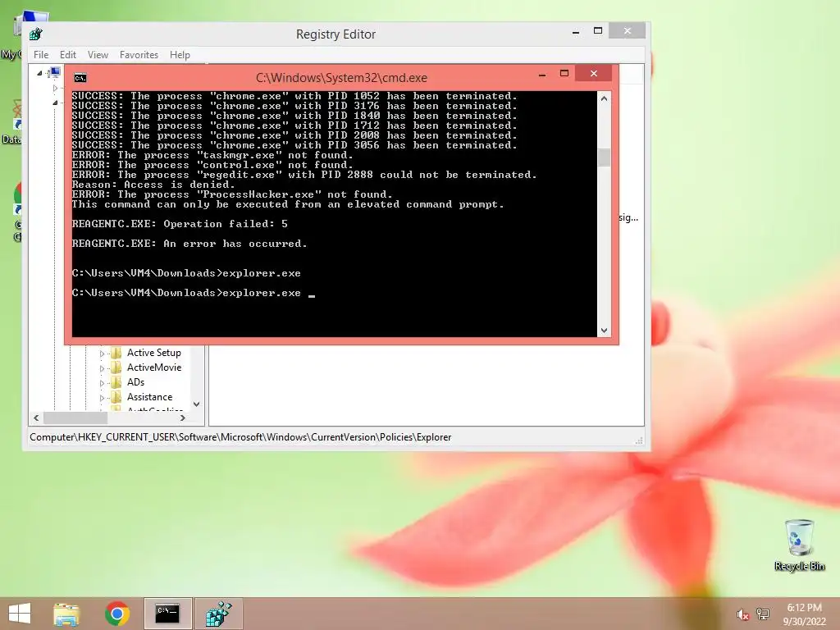Click cmd window scroll-up arrow
Viewport: 840px width, 630px height.
coord(605,98)
